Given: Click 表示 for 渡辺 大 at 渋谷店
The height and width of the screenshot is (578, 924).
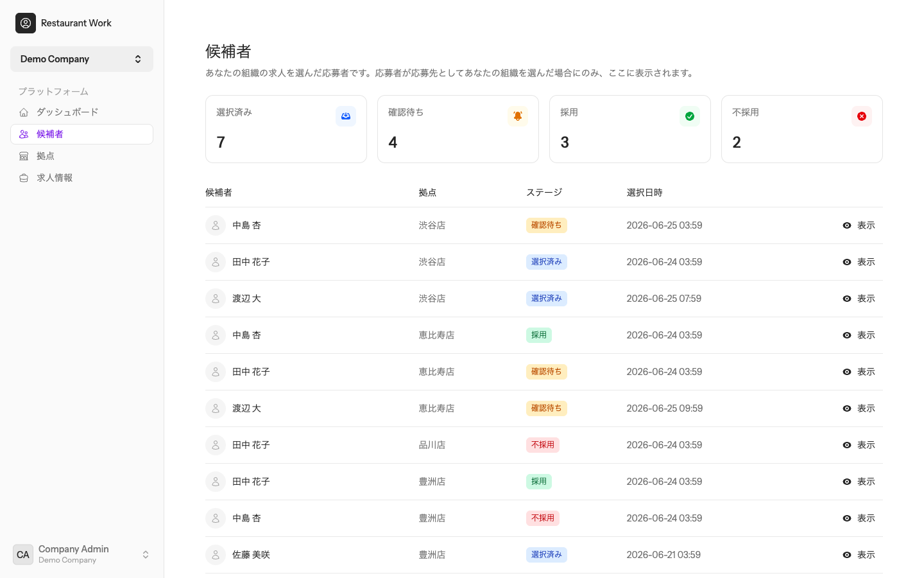Looking at the screenshot, I should (859, 299).
